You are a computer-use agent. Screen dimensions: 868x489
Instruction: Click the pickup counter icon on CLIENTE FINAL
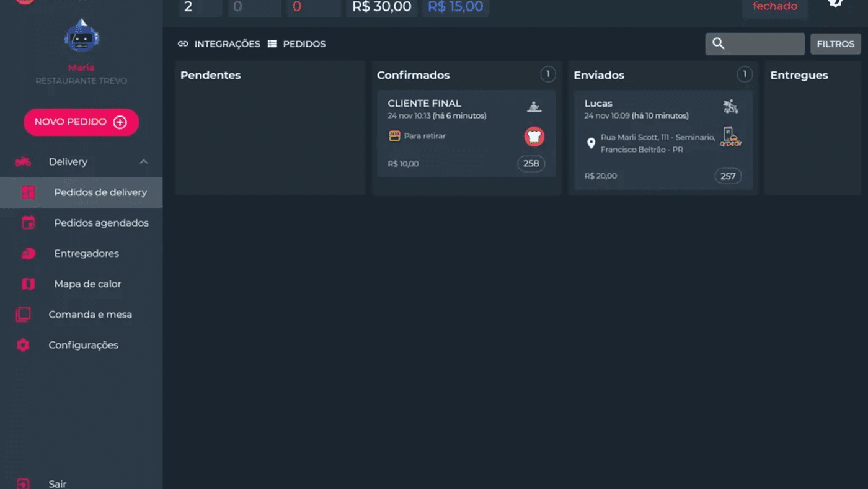534,107
